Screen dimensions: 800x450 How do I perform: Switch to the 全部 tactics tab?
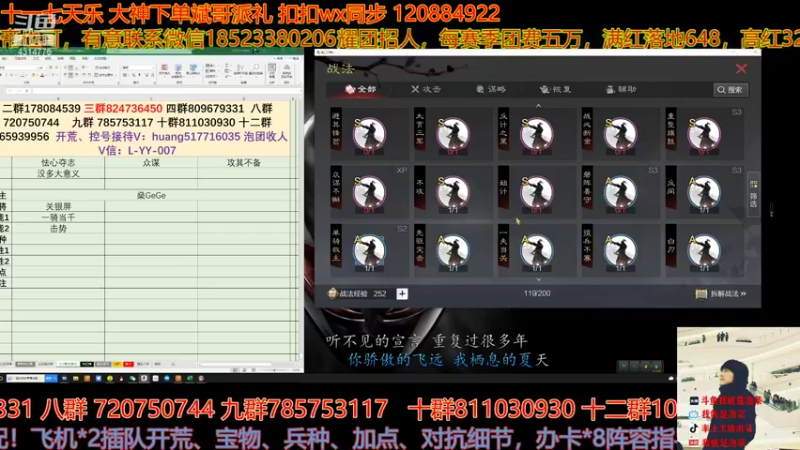click(x=361, y=89)
